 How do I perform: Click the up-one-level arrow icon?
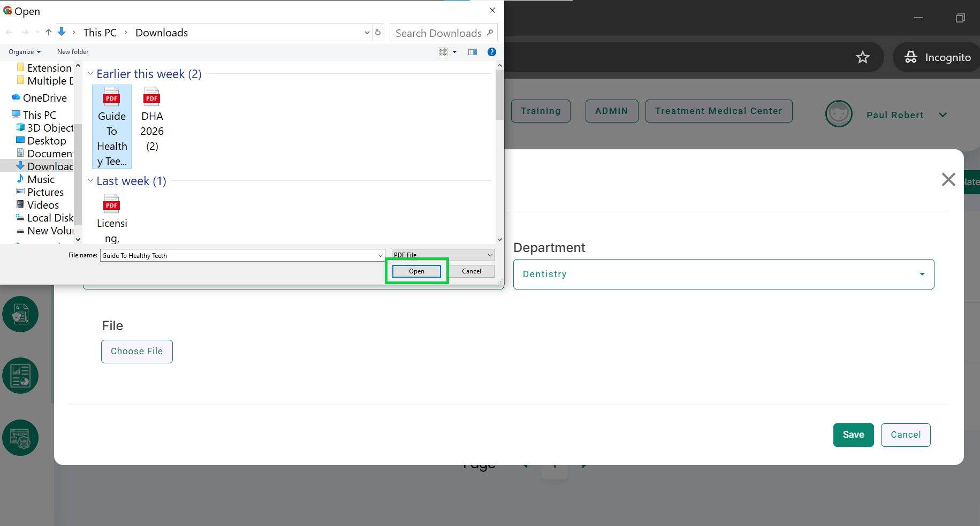tap(49, 33)
